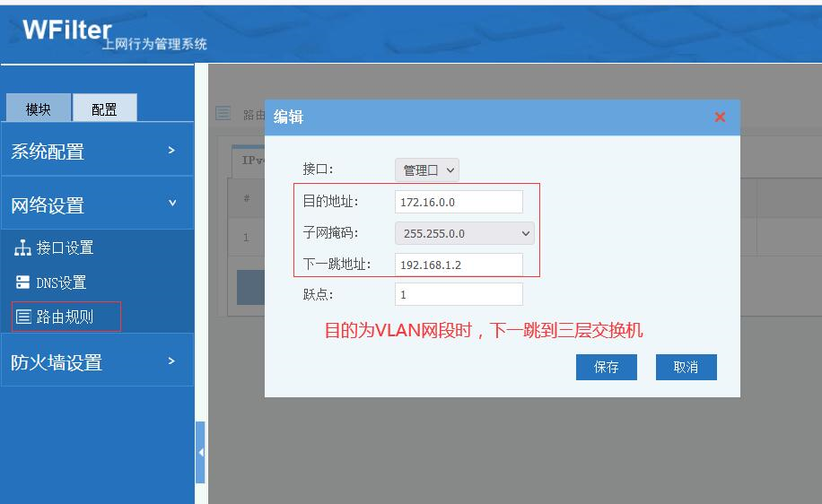Open the 子网掩码 dropdown showing 255.255.0.0

point(464,233)
